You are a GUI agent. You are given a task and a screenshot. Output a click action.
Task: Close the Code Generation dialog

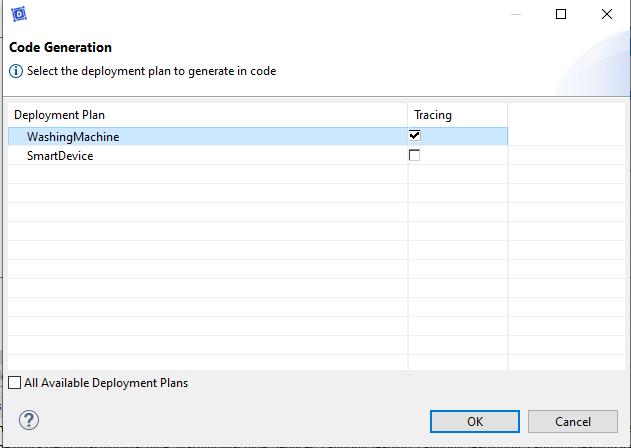click(607, 14)
